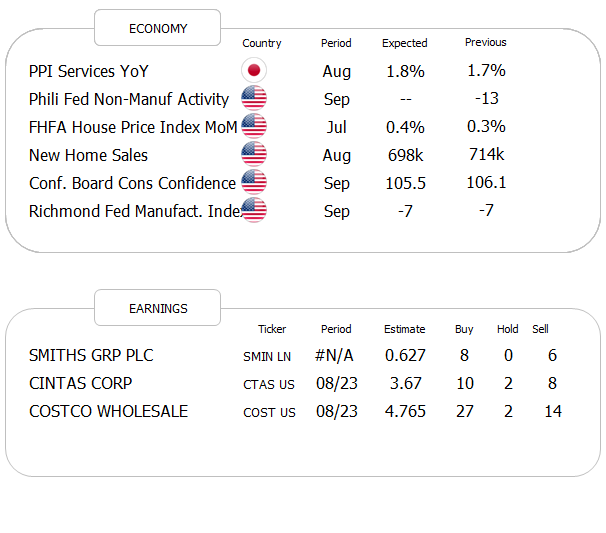Click the Previous column header
Screen dimensions: 606x533
pos(485,42)
